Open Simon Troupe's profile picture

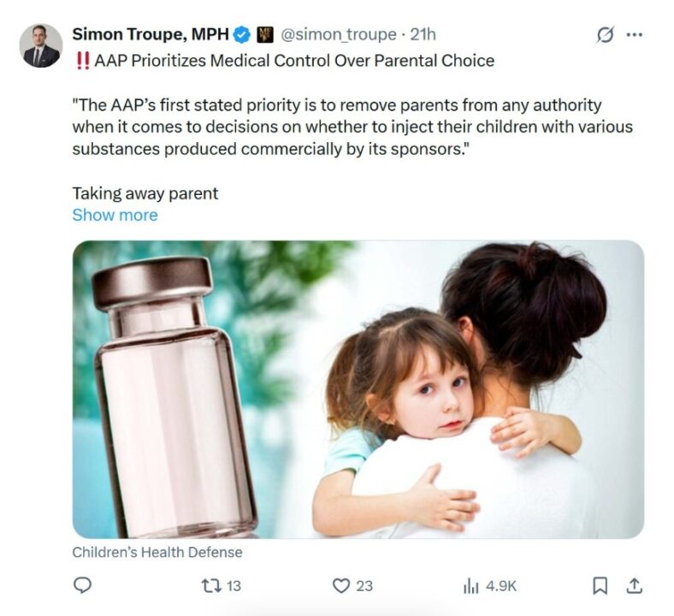(x=41, y=45)
